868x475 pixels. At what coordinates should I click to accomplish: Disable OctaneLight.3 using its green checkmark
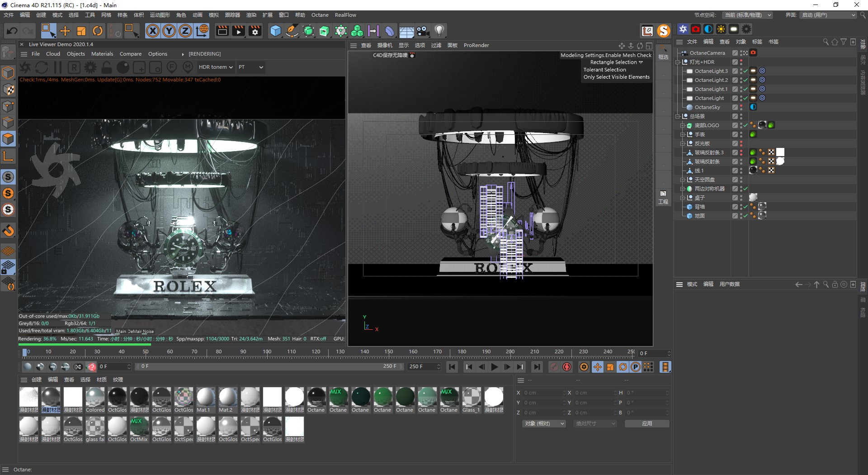(x=745, y=71)
